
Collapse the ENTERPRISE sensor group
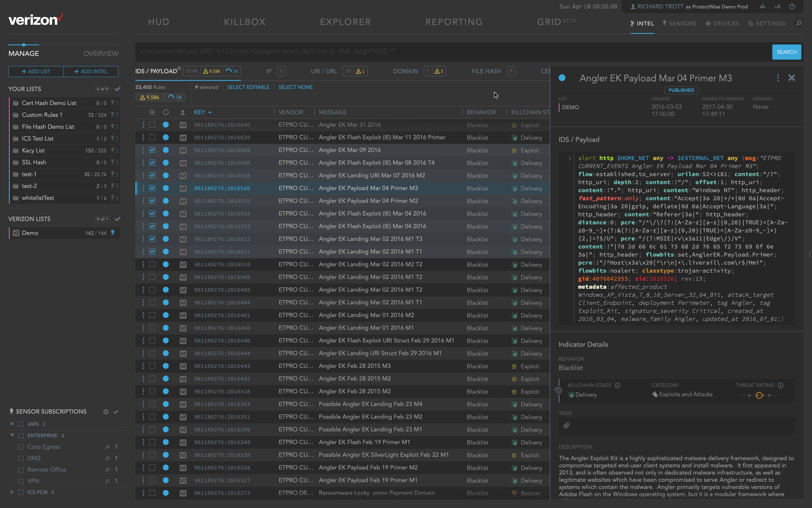coord(12,435)
